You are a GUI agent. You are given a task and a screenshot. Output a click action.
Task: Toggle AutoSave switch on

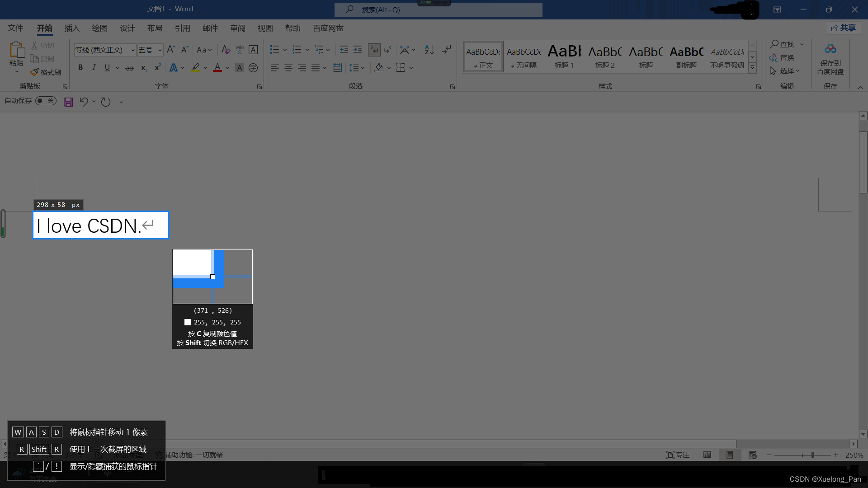click(x=46, y=101)
